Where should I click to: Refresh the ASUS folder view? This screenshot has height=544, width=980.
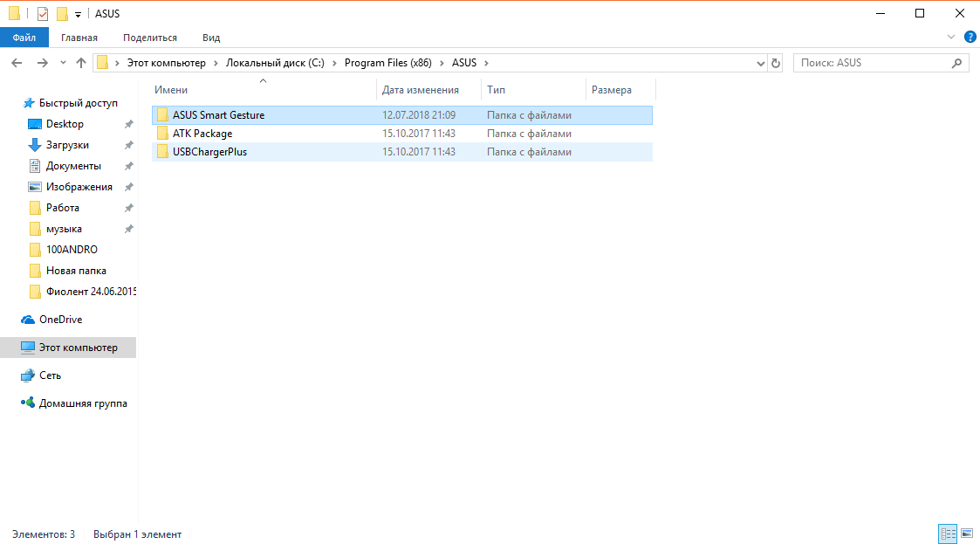click(x=776, y=63)
